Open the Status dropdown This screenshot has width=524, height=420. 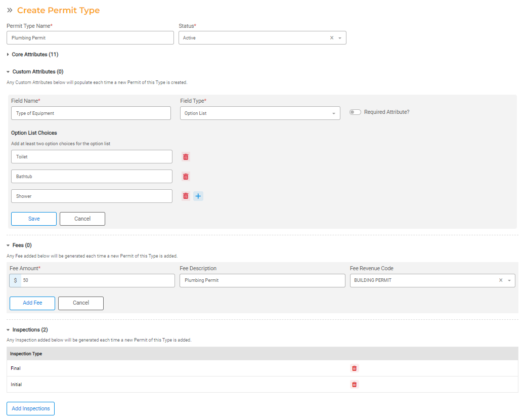[x=340, y=38]
